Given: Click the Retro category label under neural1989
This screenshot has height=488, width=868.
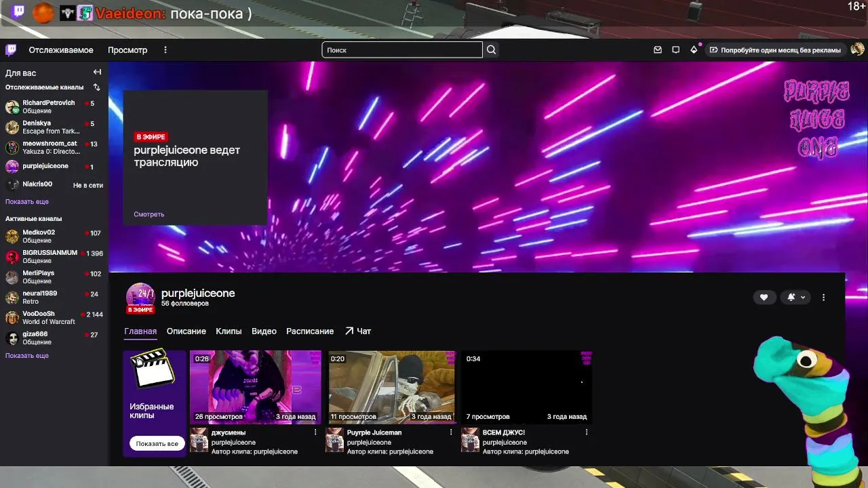Looking at the screenshot, I should tap(31, 302).
